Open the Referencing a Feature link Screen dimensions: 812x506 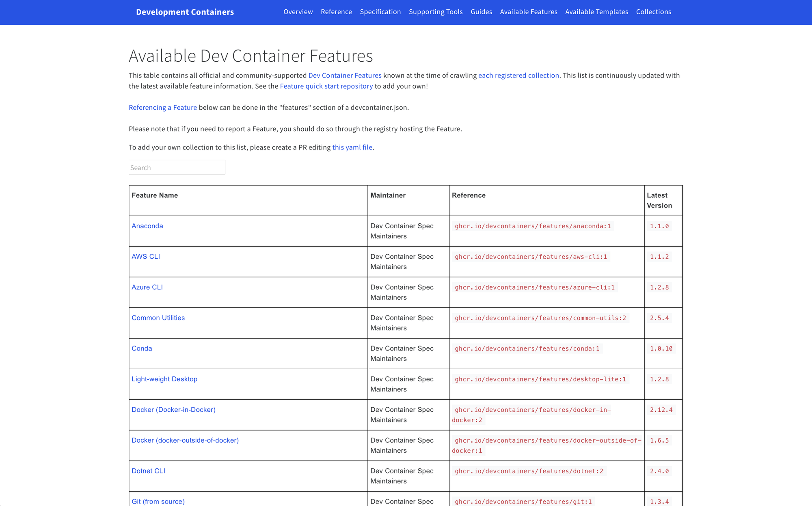point(163,108)
